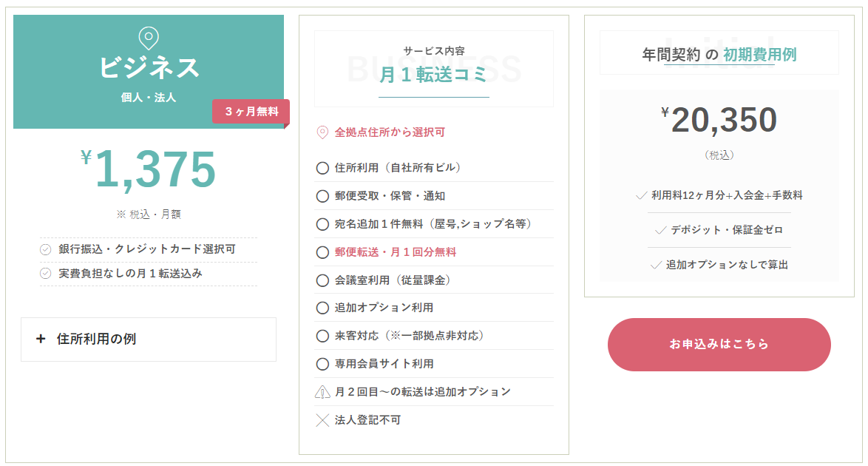Click the check circle beside 銀行振込・クレジットカード選択可
Screen dimensions: 868x466
pyautogui.click(x=45, y=250)
